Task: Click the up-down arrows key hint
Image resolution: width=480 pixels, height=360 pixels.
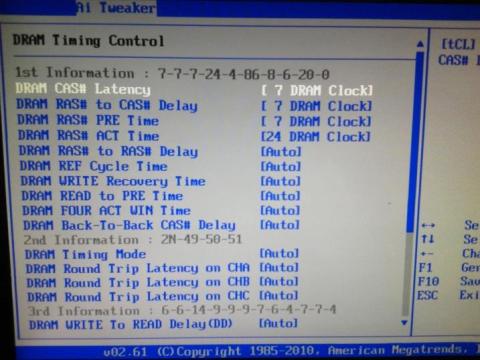Action: click(x=428, y=239)
